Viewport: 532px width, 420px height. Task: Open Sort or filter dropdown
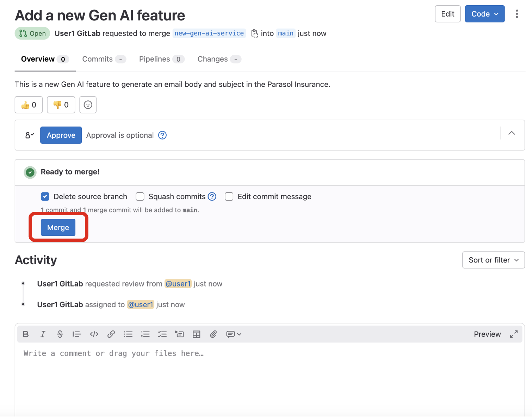point(493,260)
